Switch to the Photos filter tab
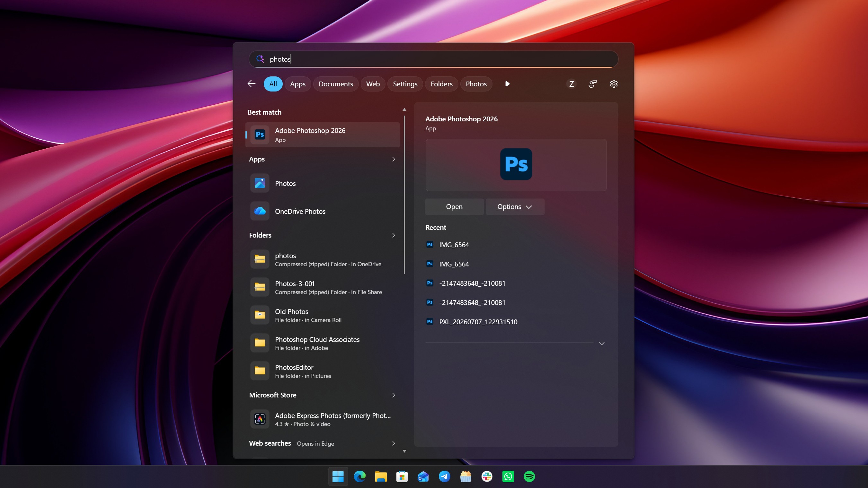 click(476, 84)
